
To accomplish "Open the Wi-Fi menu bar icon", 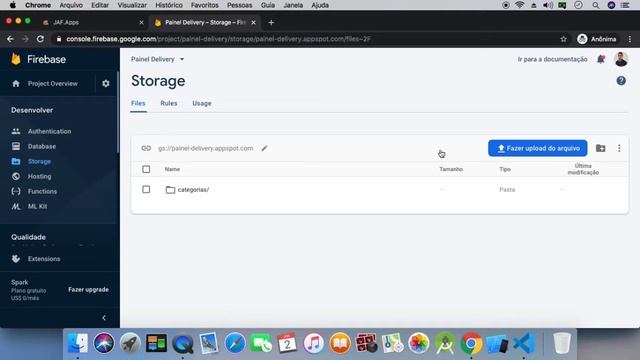I will [x=519, y=5].
